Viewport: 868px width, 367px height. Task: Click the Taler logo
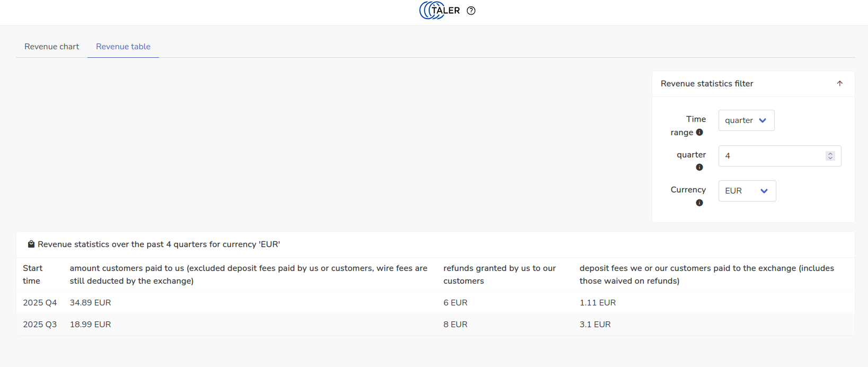click(439, 11)
